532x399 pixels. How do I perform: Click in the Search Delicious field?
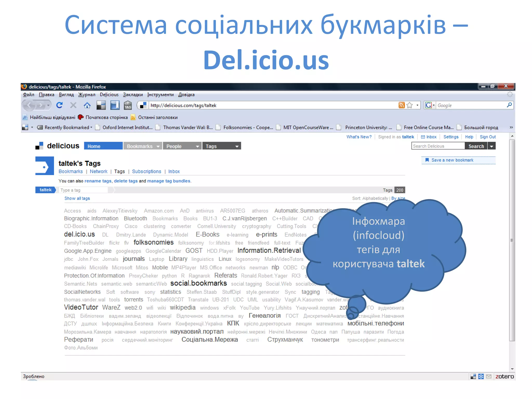(438, 146)
